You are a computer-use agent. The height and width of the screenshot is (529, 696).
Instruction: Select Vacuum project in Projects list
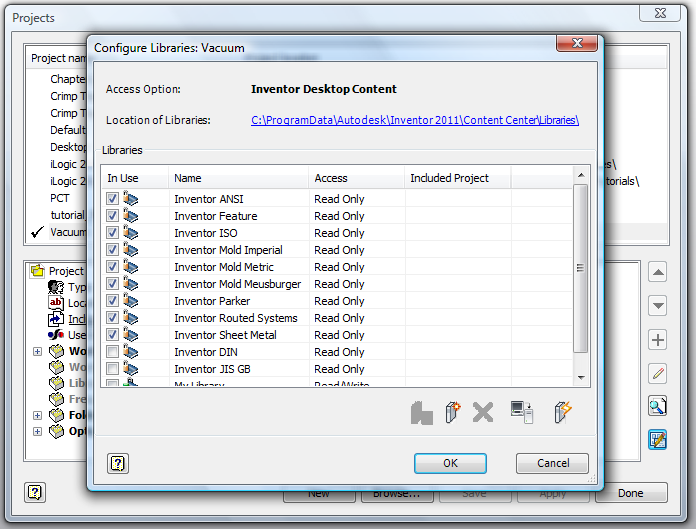68,232
